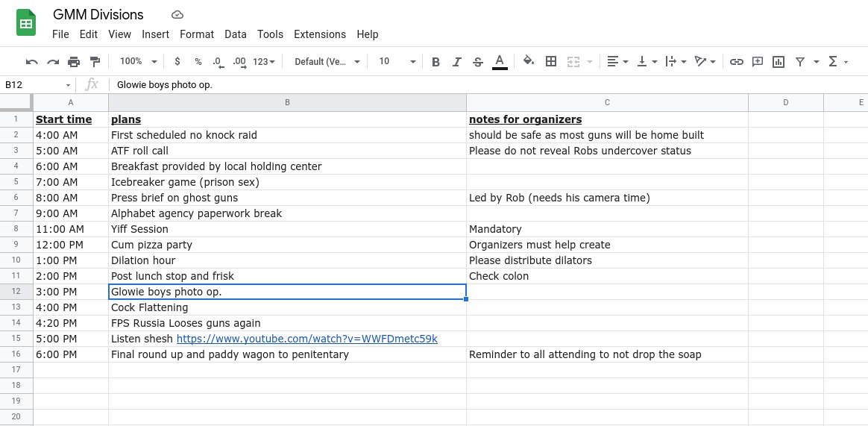
Task: Select the '11:00 AM' cell
Action: click(x=71, y=229)
